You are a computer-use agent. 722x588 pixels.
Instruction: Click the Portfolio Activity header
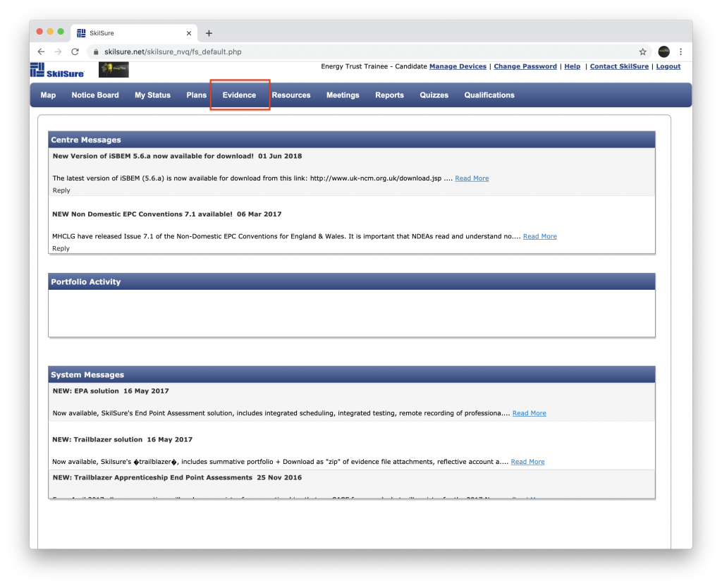click(352, 281)
